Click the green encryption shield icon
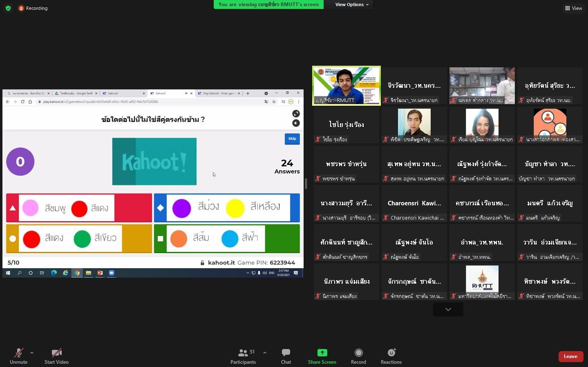Viewport: 588px width, 367px height. (8, 8)
